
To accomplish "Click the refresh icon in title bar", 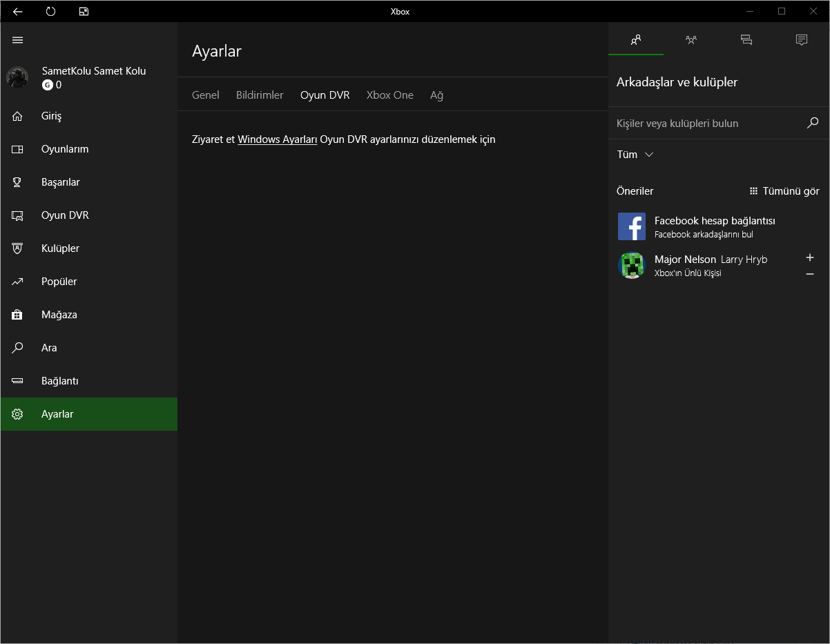I will [x=50, y=11].
